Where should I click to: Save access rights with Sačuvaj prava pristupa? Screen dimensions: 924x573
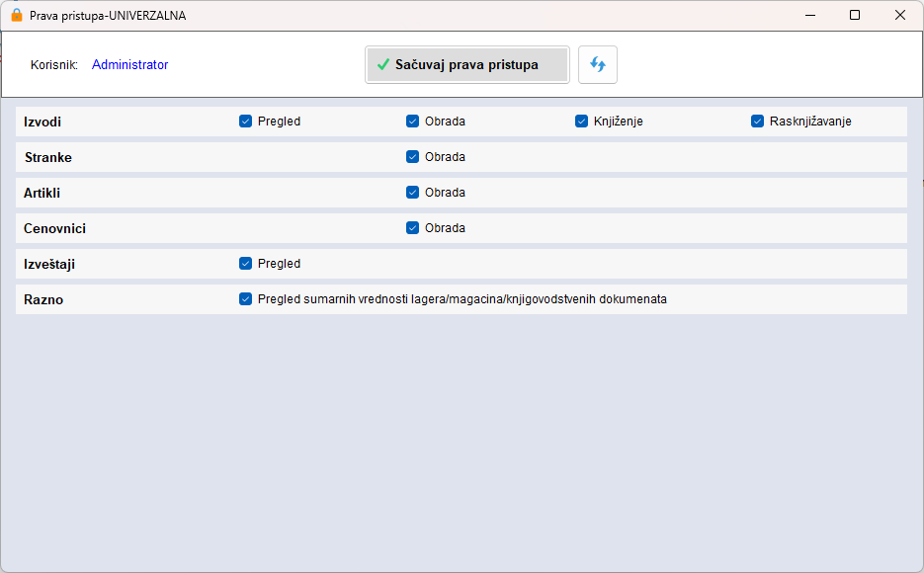point(467,65)
